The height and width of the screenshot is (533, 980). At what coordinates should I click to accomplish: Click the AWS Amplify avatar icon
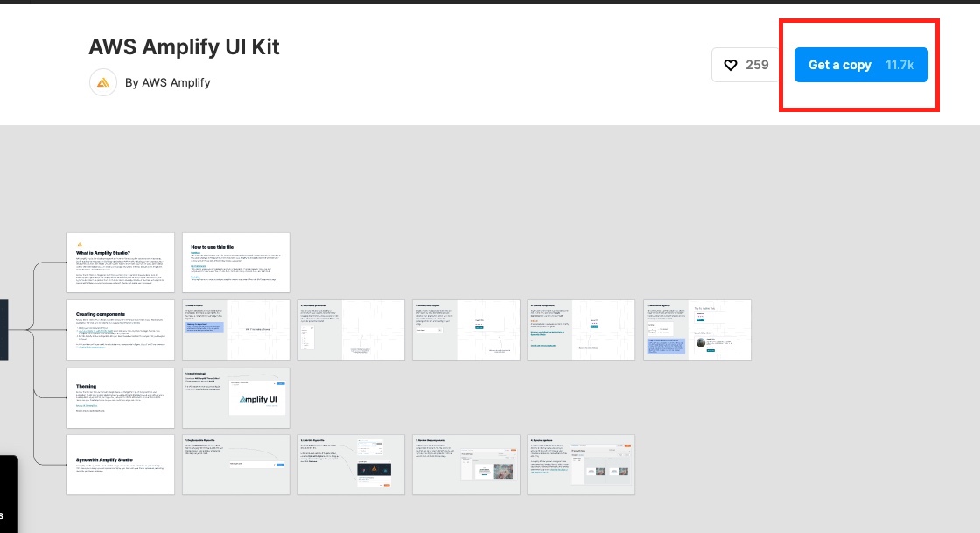[x=103, y=82]
